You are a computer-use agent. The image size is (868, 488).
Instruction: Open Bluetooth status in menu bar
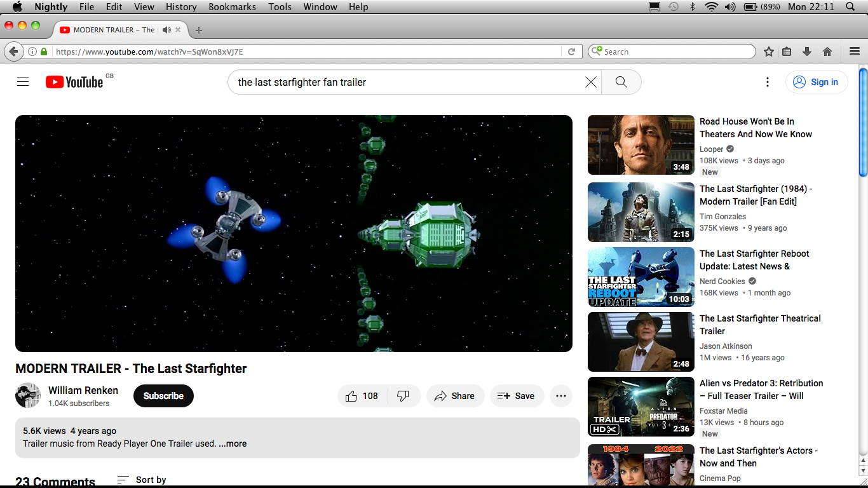693,7
